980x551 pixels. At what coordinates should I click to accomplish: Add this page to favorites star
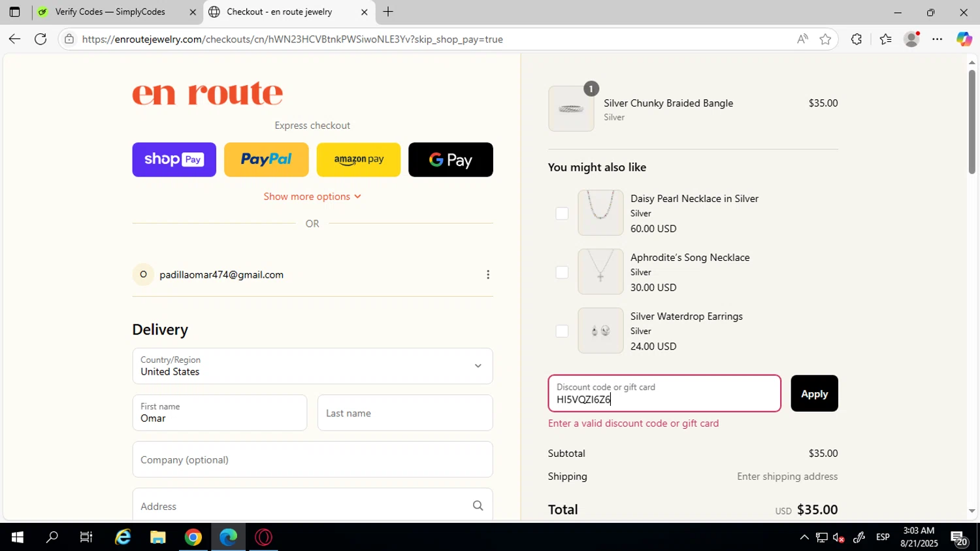click(x=825, y=39)
